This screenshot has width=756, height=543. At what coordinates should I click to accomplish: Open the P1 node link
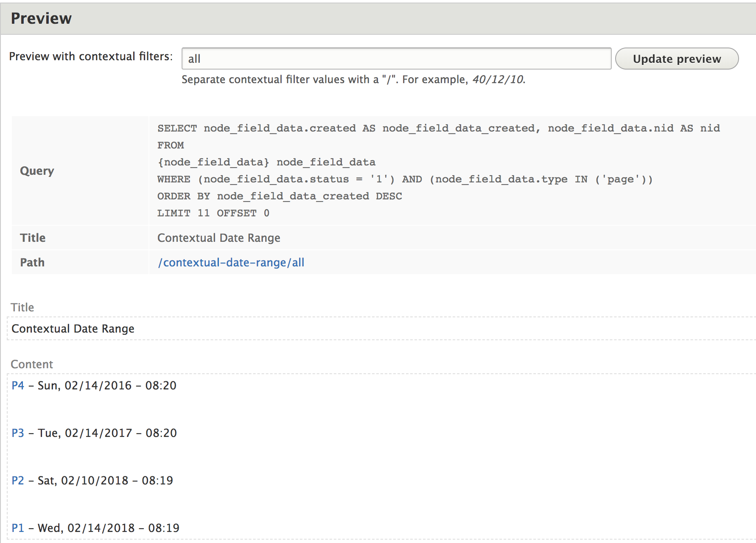pyautogui.click(x=18, y=528)
